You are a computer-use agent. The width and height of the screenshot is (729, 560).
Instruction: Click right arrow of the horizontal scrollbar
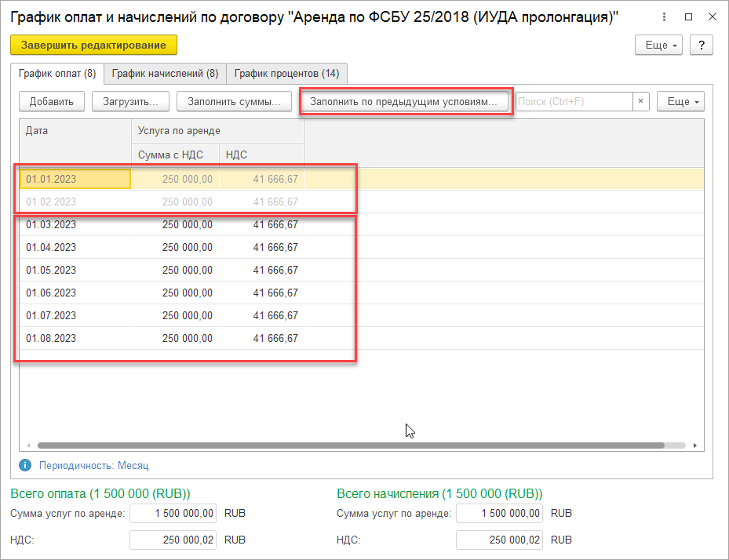[x=695, y=445]
